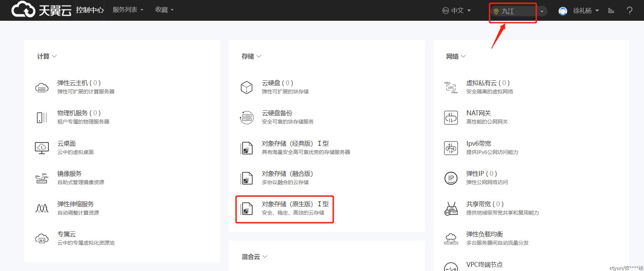Open 弹性IP link
The height and width of the screenshot is (271, 644).
pyautogui.click(x=481, y=174)
